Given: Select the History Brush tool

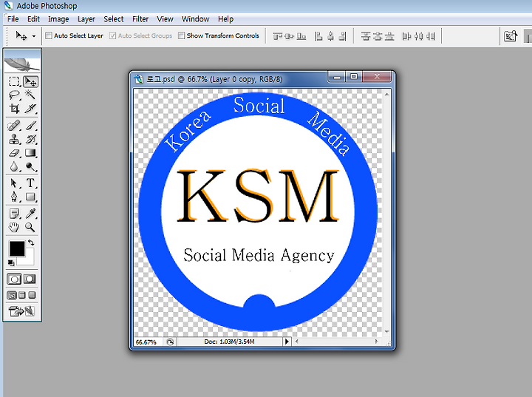Looking at the screenshot, I should (30, 139).
